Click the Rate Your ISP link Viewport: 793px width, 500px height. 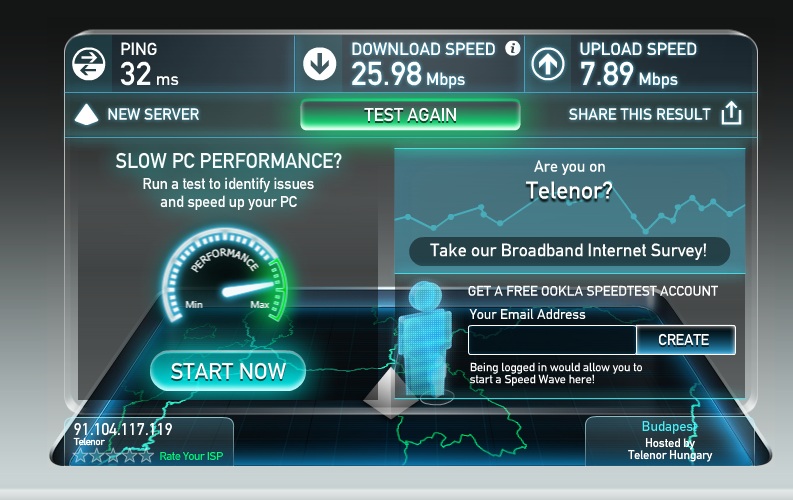[191, 456]
